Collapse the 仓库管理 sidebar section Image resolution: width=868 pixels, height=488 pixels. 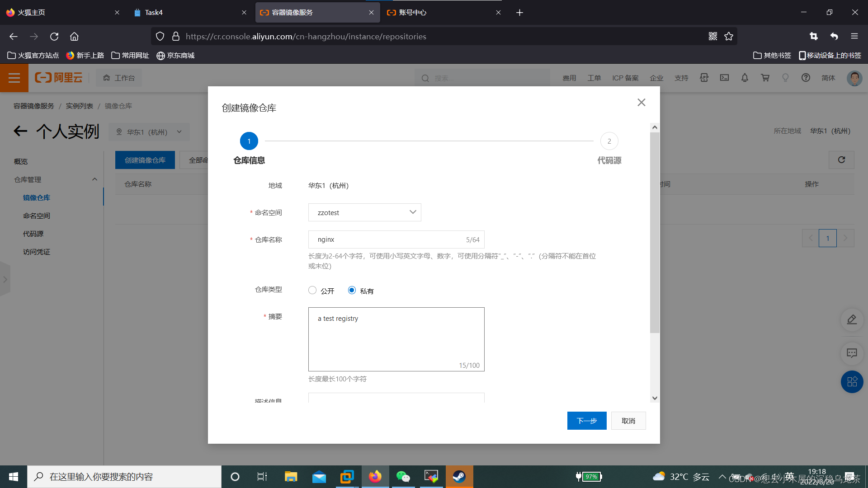point(94,179)
